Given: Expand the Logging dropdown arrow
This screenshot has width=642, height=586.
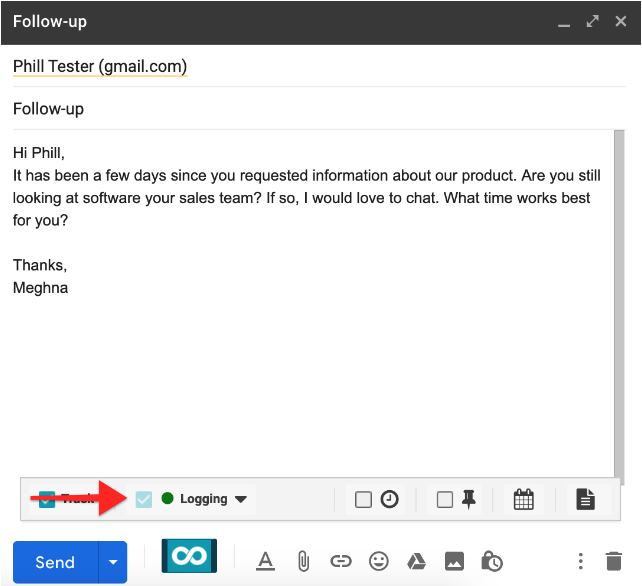Looking at the screenshot, I should coord(241,499).
